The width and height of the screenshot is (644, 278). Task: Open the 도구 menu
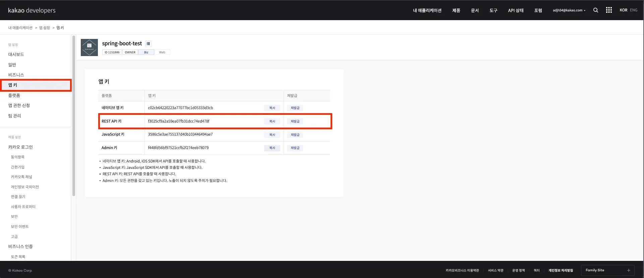pos(493,10)
